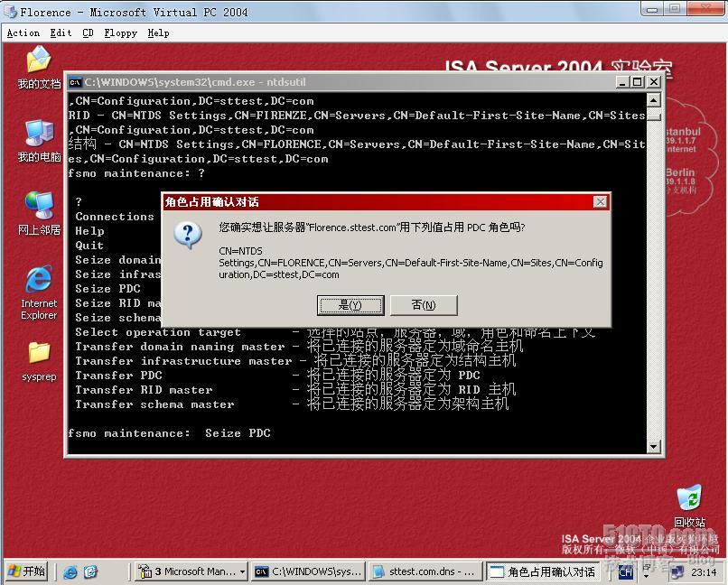This screenshot has width=728, height=585.
Task: Click the CH language indicator in tray
Action: coord(625,572)
